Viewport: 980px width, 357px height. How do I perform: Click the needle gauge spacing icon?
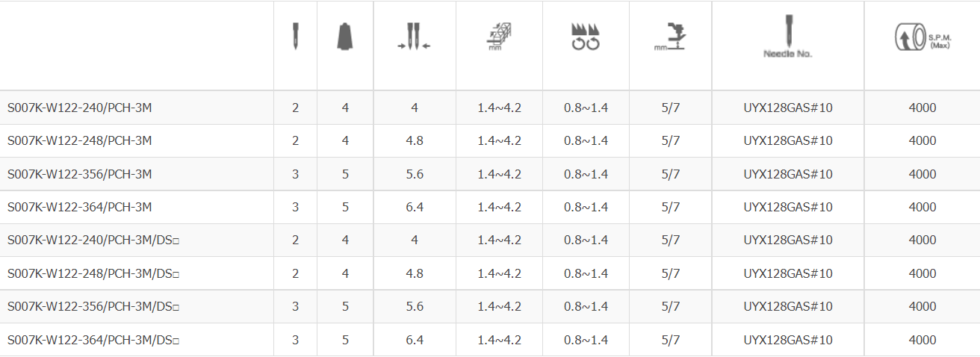click(415, 37)
